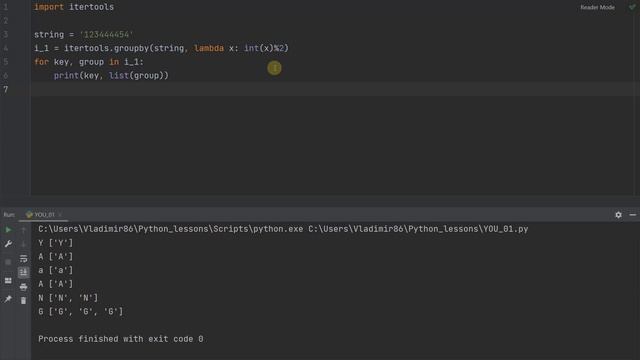640x360 pixels.
Task: Click output line G ['G', 'G', 'G']
Action: [x=81, y=311]
